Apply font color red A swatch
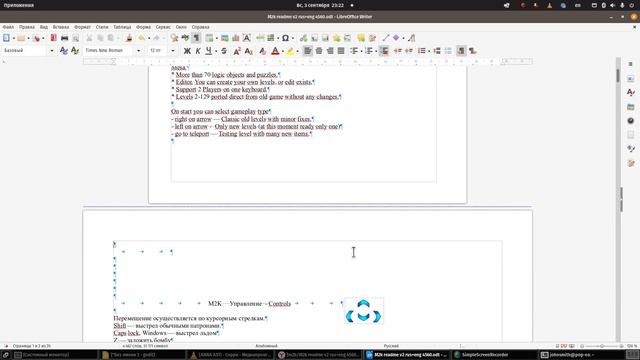 [275, 51]
